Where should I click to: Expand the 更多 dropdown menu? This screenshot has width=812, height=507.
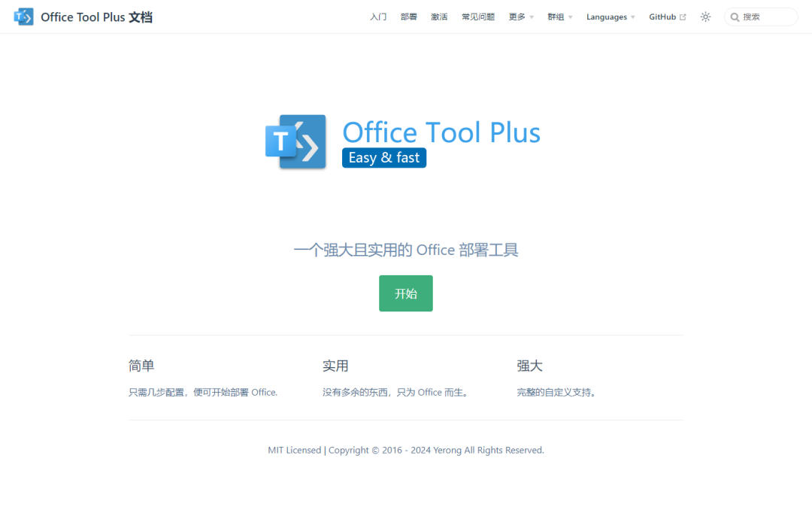(x=521, y=17)
